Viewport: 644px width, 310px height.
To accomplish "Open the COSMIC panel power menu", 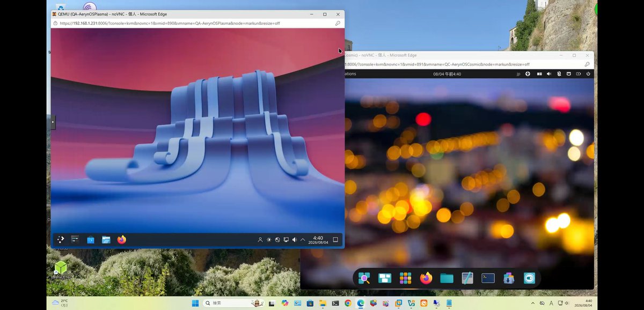I will tap(588, 74).
